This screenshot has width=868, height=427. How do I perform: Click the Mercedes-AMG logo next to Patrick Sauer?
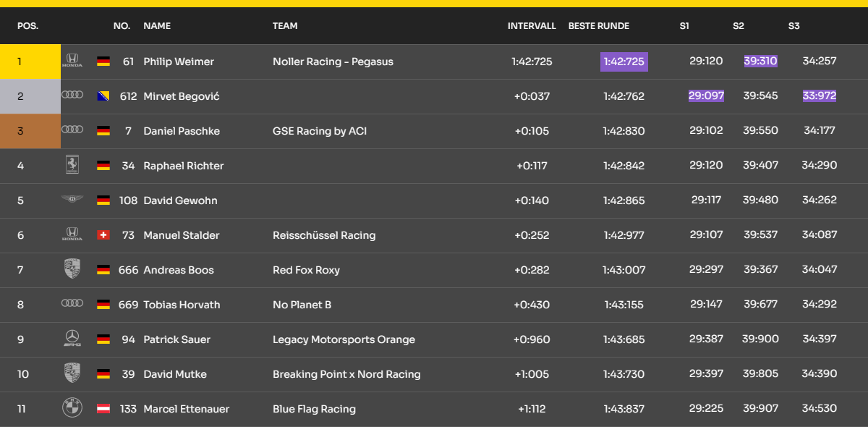coord(72,339)
